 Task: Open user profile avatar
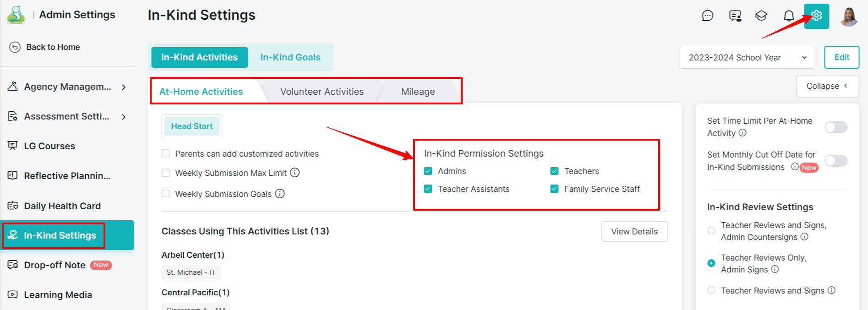[849, 16]
